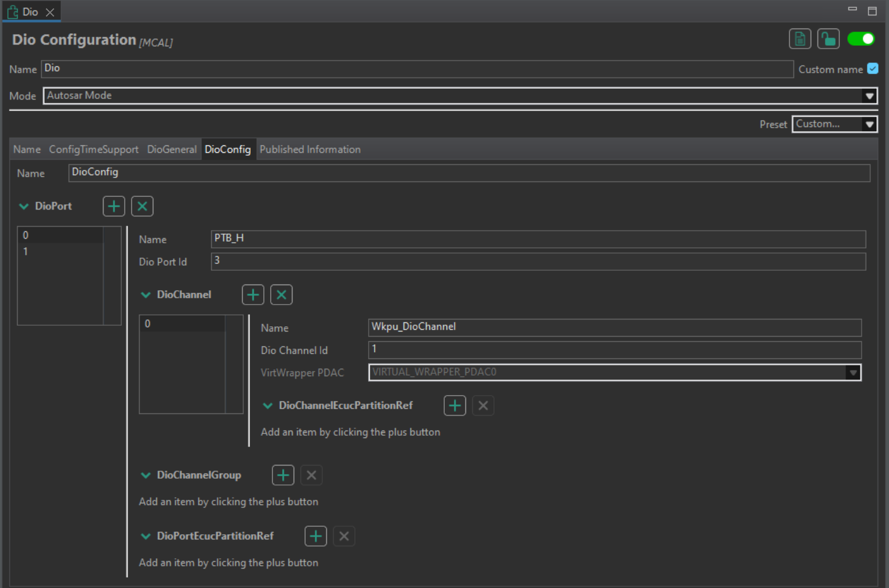
Task: Click the padlock icon to lock configuration
Action: tap(828, 38)
